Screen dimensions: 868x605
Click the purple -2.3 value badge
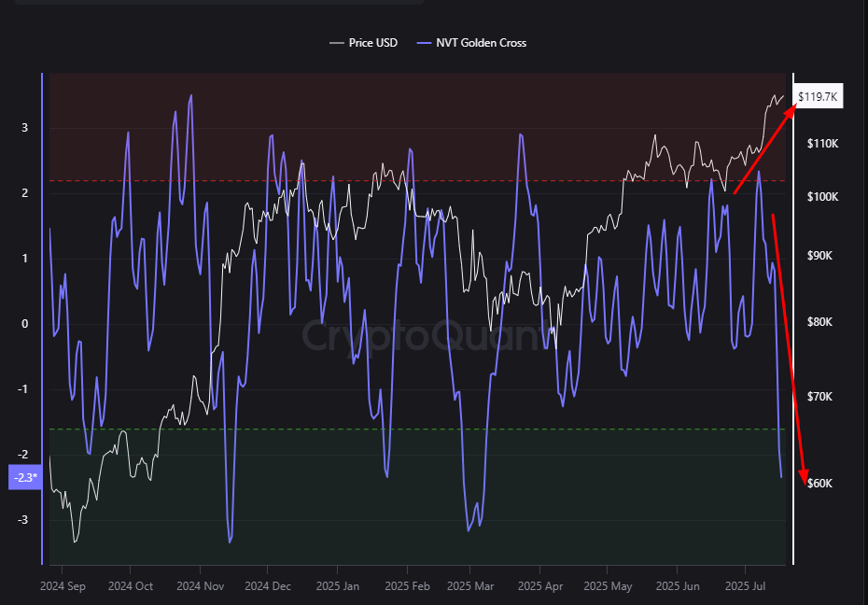pos(24,477)
